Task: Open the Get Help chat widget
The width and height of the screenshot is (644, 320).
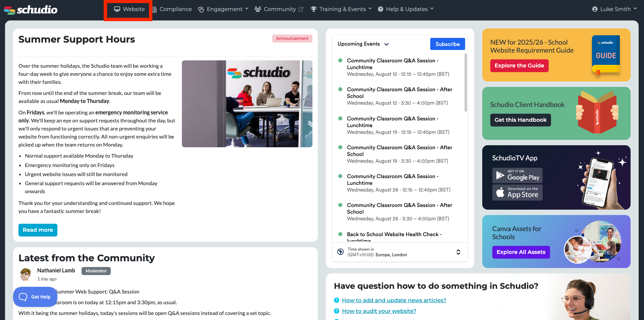Action: pyautogui.click(x=35, y=297)
